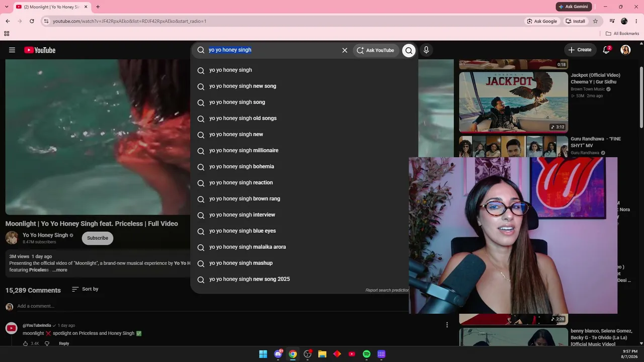This screenshot has width=644, height=362.
Task: Click the page vertical scrollbar
Action: pos(641,98)
